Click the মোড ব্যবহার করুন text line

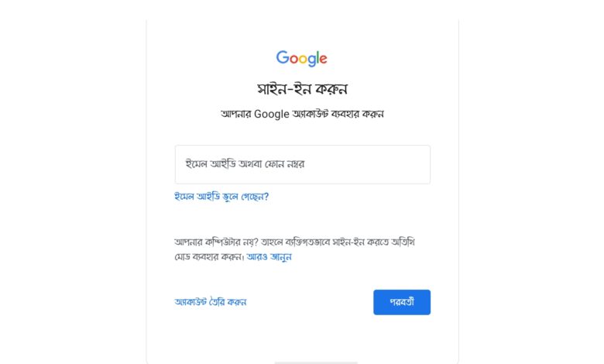[210, 256]
